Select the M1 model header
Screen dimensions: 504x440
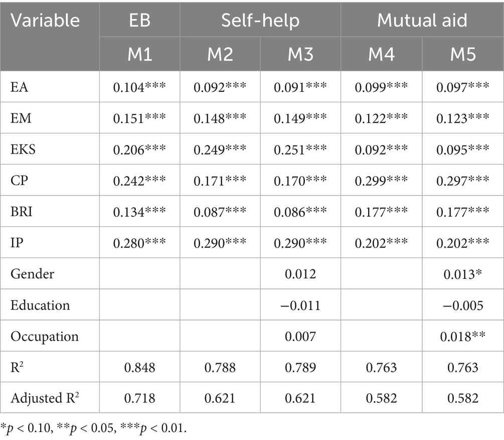(139, 54)
